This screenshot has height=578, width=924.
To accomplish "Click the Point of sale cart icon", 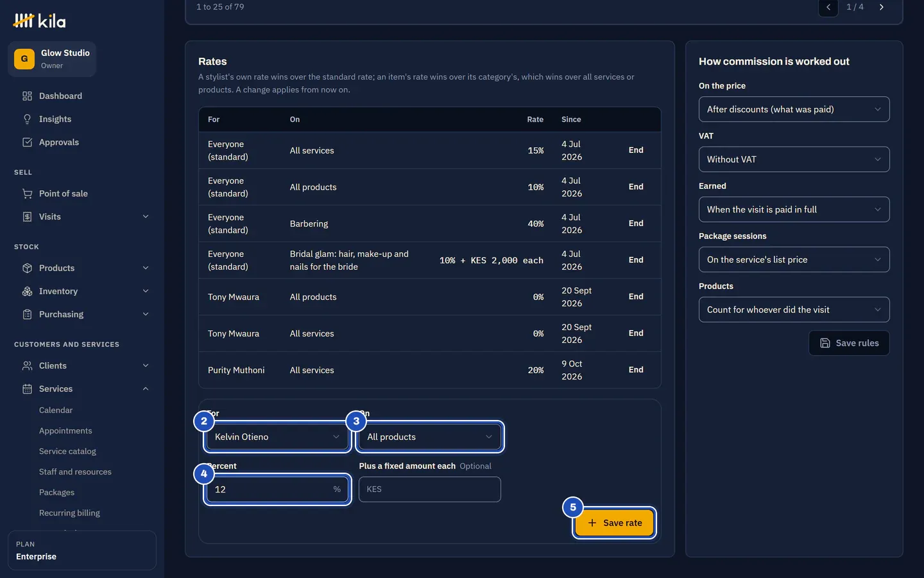I will click(x=27, y=193).
